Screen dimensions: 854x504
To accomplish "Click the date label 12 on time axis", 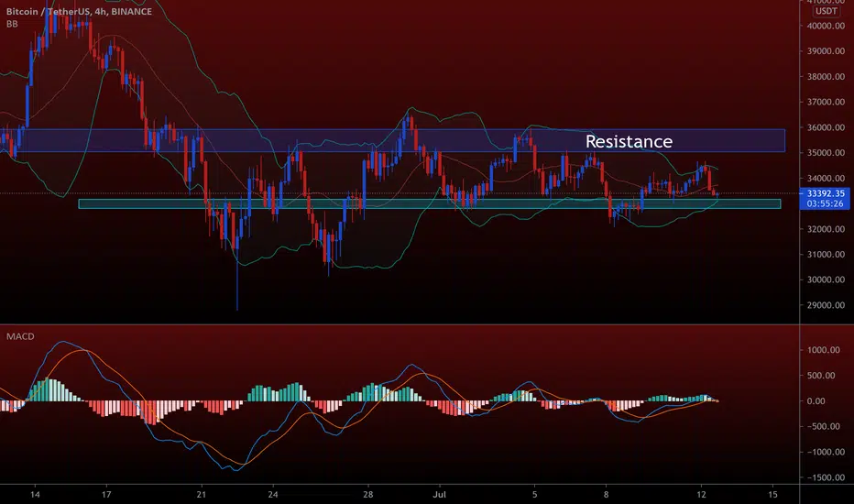I will coord(702,495).
